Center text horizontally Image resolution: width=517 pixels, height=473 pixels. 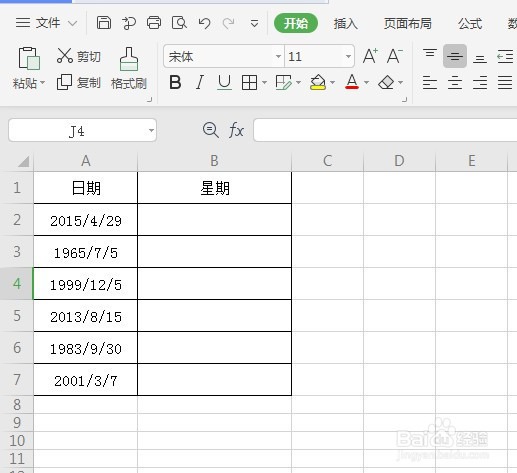click(x=455, y=82)
